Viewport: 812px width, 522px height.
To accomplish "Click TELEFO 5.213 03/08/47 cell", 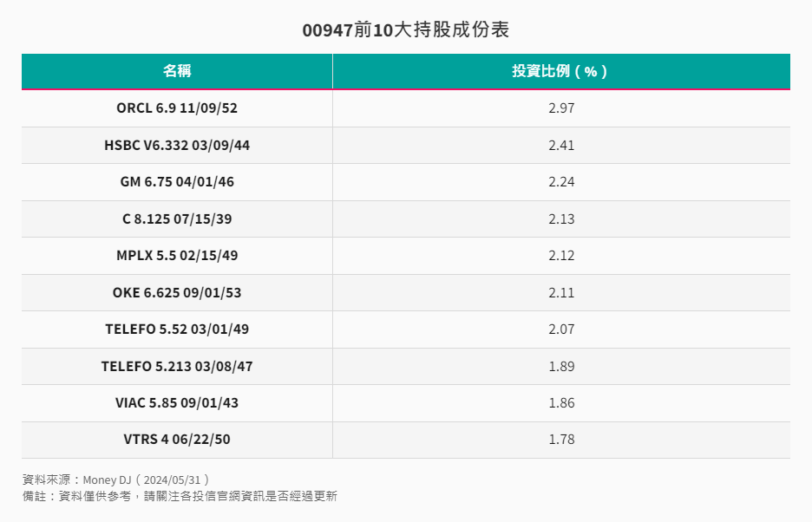I will tap(177, 367).
